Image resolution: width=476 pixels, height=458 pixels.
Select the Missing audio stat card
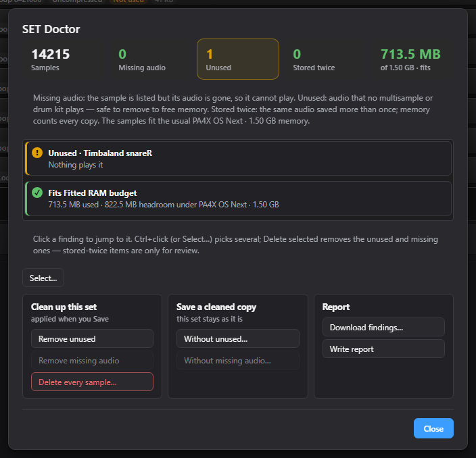pos(151,59)
